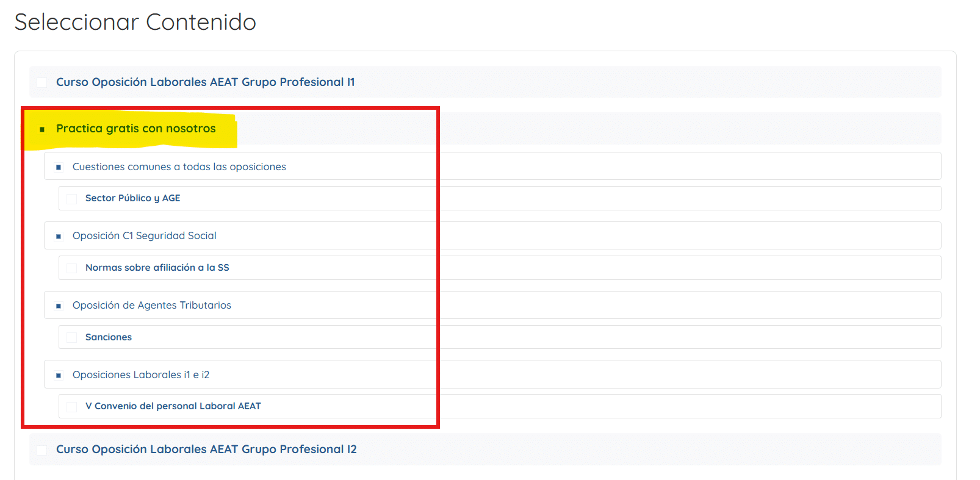980x480 pixels.
Task: Tick the V Convenio del personal Laboral AEAT checkbox
Action: 72,407
